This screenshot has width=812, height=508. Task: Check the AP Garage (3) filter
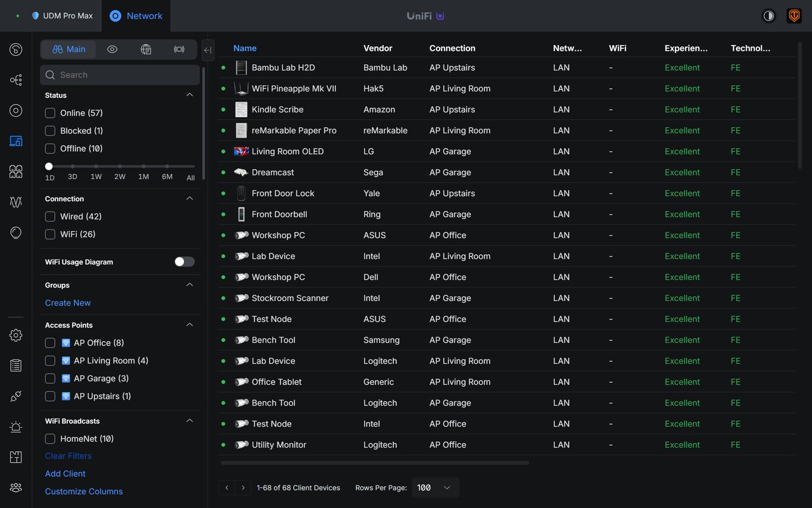pyautogui.click(x=50, y=378)
